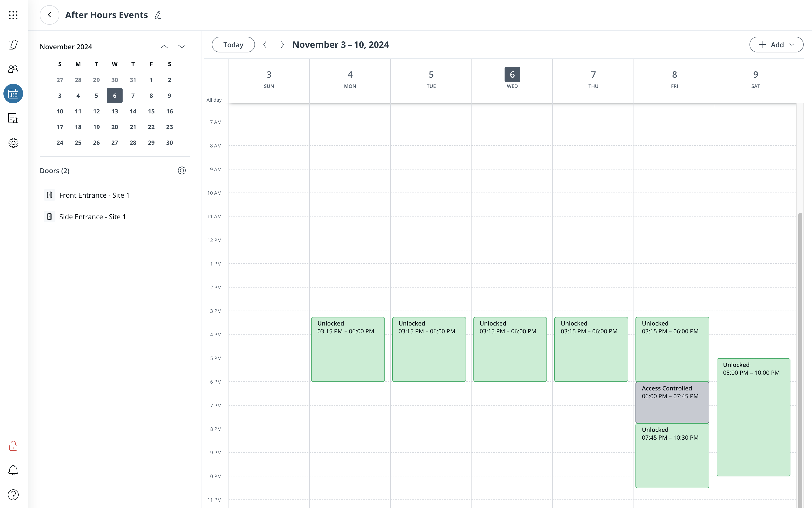Click the back arrow button

pos(50,15)
